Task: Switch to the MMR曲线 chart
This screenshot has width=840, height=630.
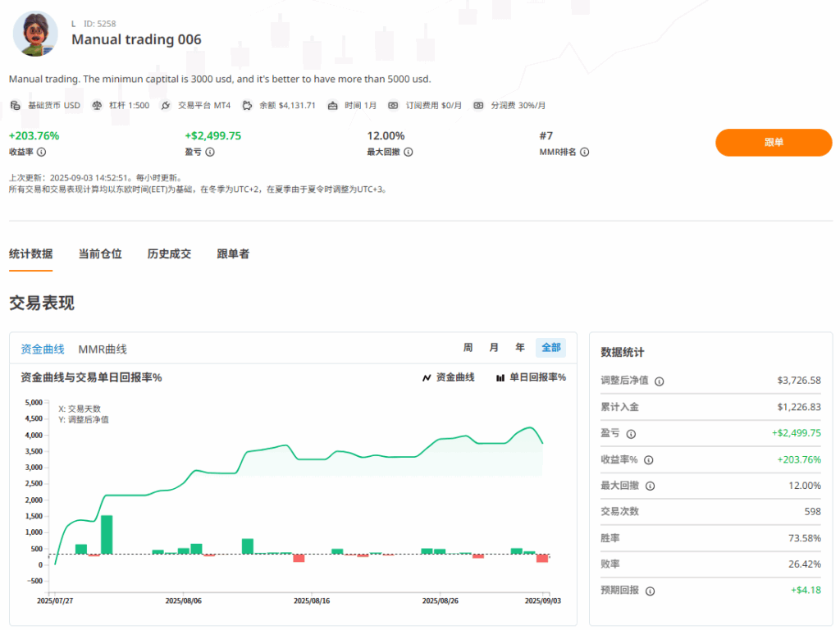Action: click(x=103, y=349)
